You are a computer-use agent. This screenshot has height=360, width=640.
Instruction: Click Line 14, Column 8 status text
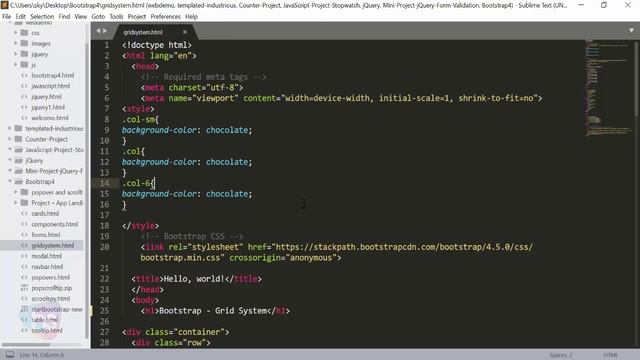point(42,355)
